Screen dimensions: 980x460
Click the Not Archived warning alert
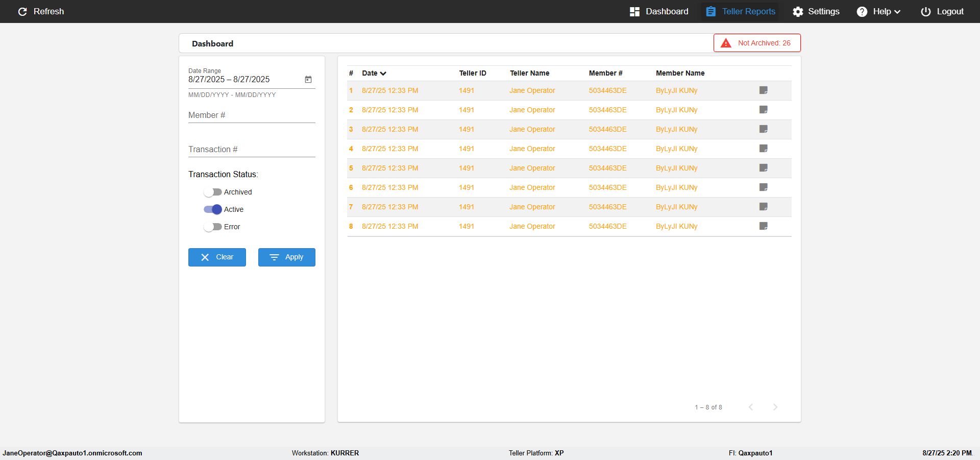pos(756,43)
